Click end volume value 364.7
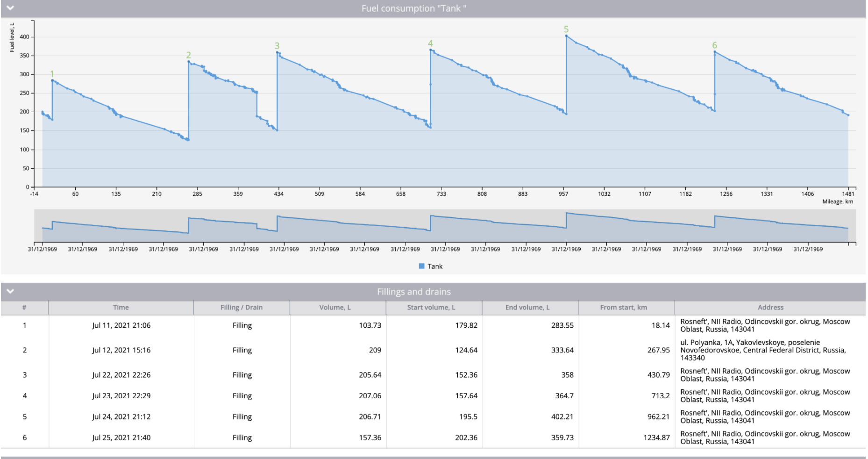Image resolution: width=868 pixels, height=459 pixels. pyautogui.click(x=564, y=396)
